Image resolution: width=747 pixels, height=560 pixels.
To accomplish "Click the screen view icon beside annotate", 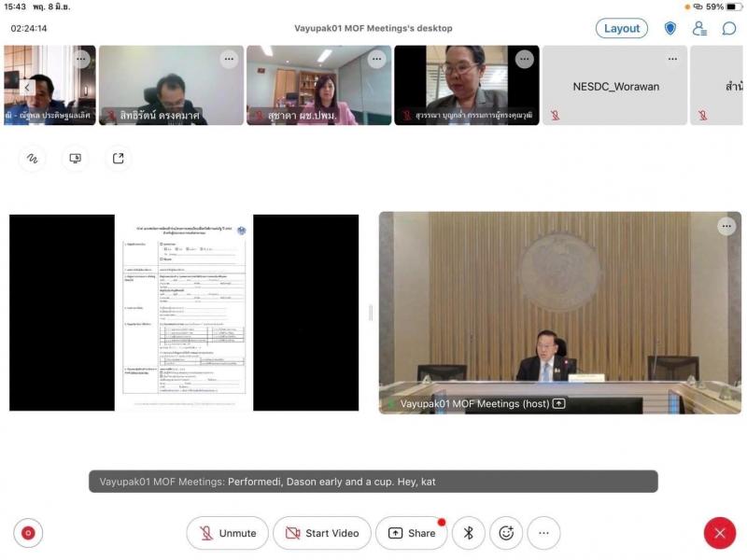I will [76, 159].
